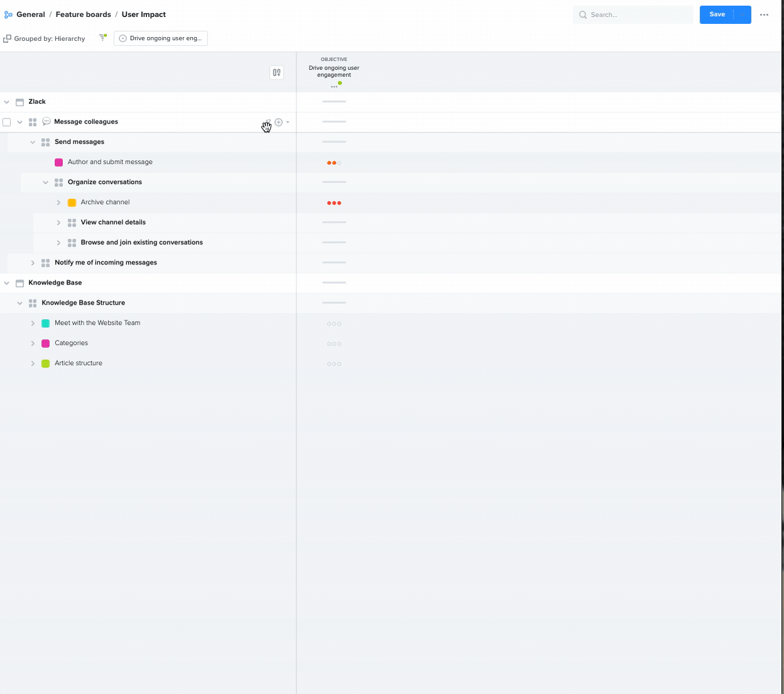
Task: Click the component grid icon for View channel details
Action: tap(72, 222)
